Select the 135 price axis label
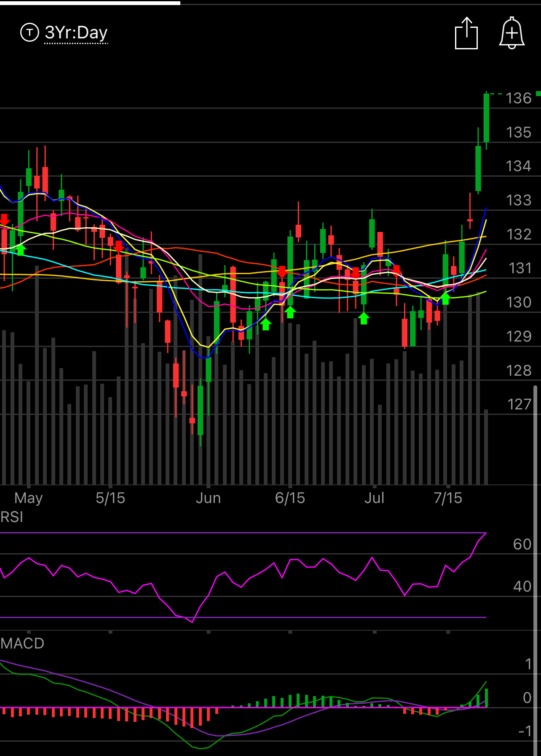541x756 pixels. (519, 132)
